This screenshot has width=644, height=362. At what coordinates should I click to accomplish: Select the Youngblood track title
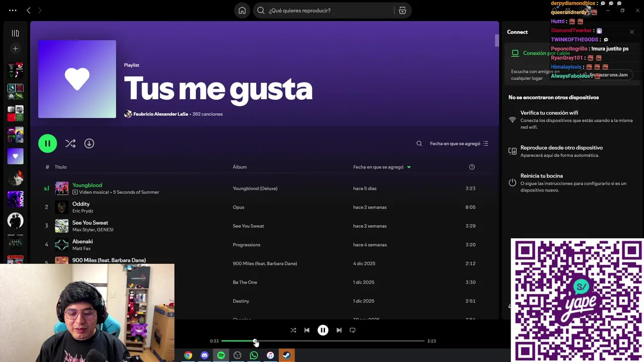pos(87,185)
